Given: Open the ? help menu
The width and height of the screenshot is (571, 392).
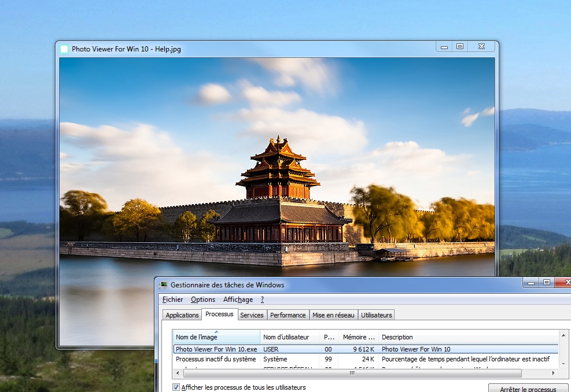Looking at the screenshot, I should click(x=262, y=299).
